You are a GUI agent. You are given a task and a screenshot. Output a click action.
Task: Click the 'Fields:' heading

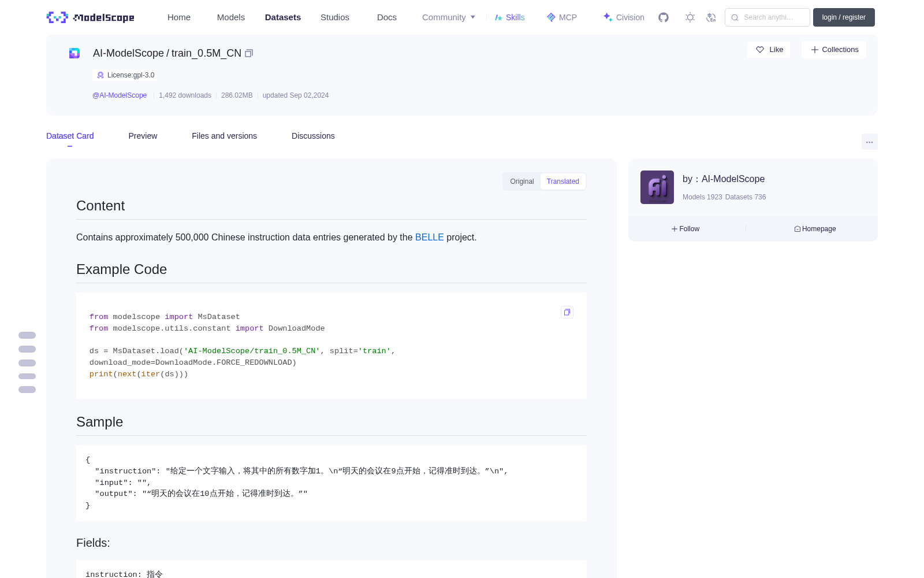point(93,543)
